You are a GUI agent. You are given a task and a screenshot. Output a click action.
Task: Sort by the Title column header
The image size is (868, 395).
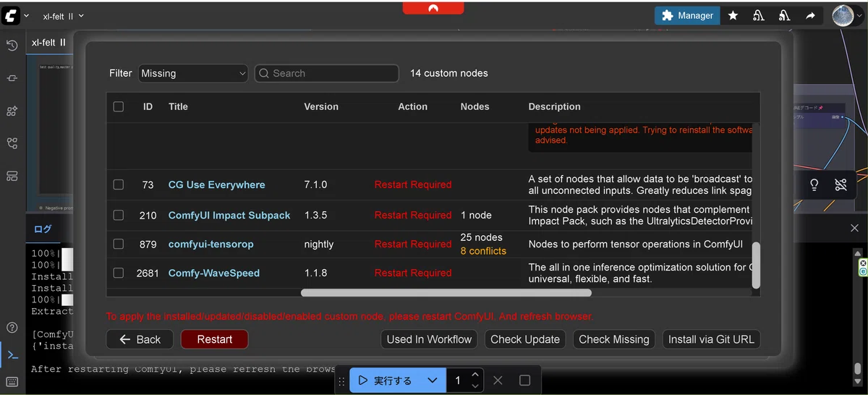178,106
